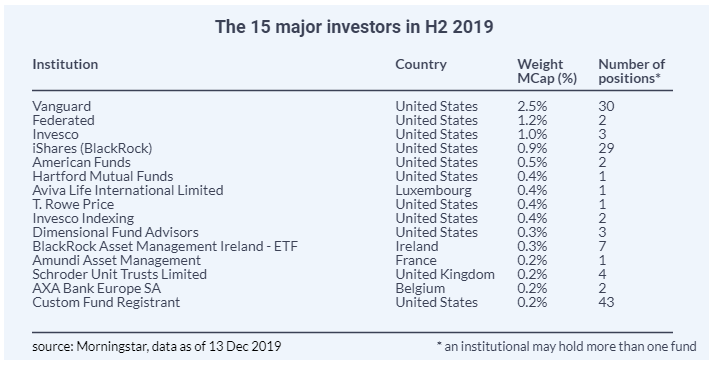
Task: Click the American Funds entry
Action: 81,162
